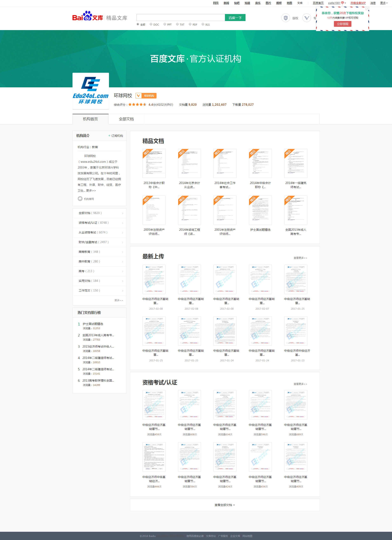Select the PPT radio button
The width and height of the screenshot is (392, 540).
[165, 24]
